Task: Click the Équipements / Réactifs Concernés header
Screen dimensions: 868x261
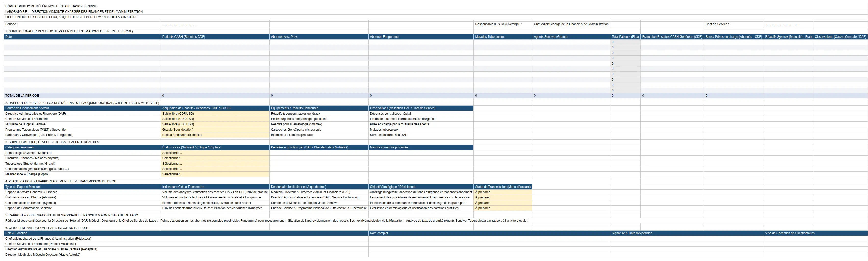Action: click(x=319, y=108)
